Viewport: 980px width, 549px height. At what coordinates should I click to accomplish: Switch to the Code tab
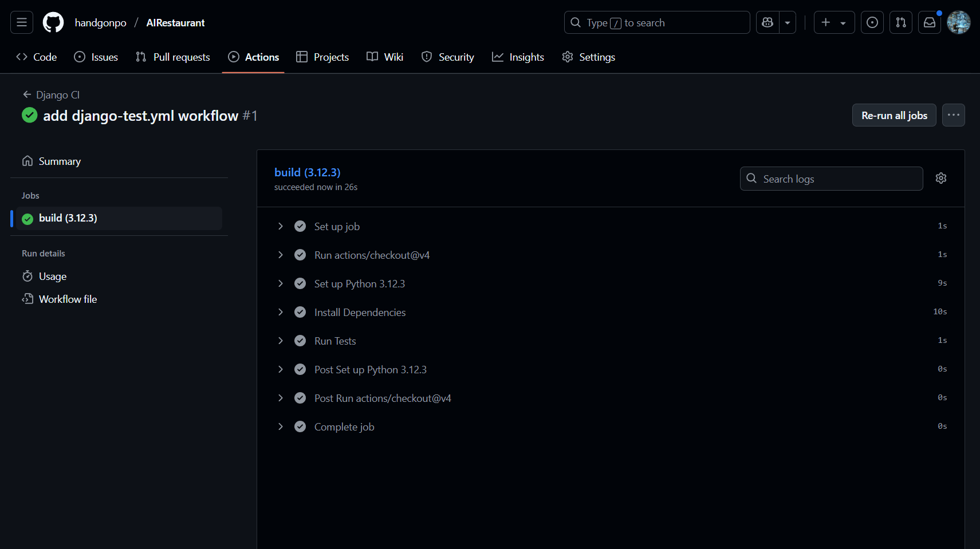pyautogui.click(x=37, y=57)
